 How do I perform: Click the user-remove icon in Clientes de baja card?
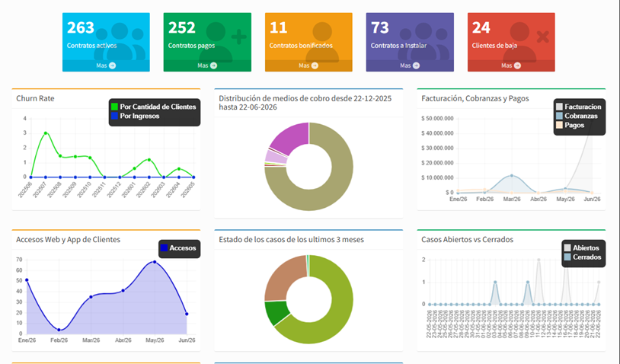pos(526,41)
